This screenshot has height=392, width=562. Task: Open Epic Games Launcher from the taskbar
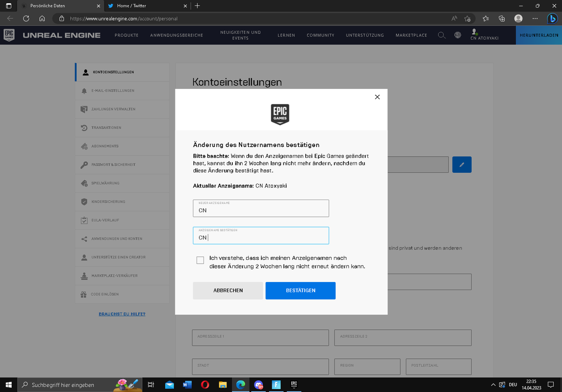[x=294, y=385]
